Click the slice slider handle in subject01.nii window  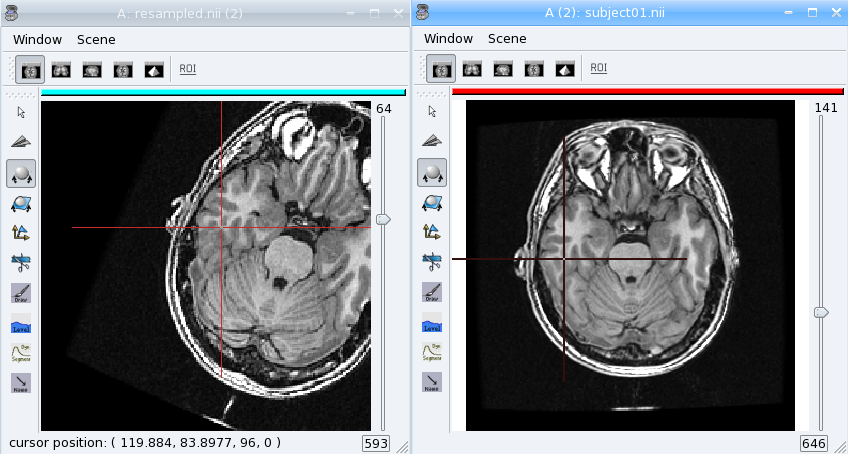(821, 313)
